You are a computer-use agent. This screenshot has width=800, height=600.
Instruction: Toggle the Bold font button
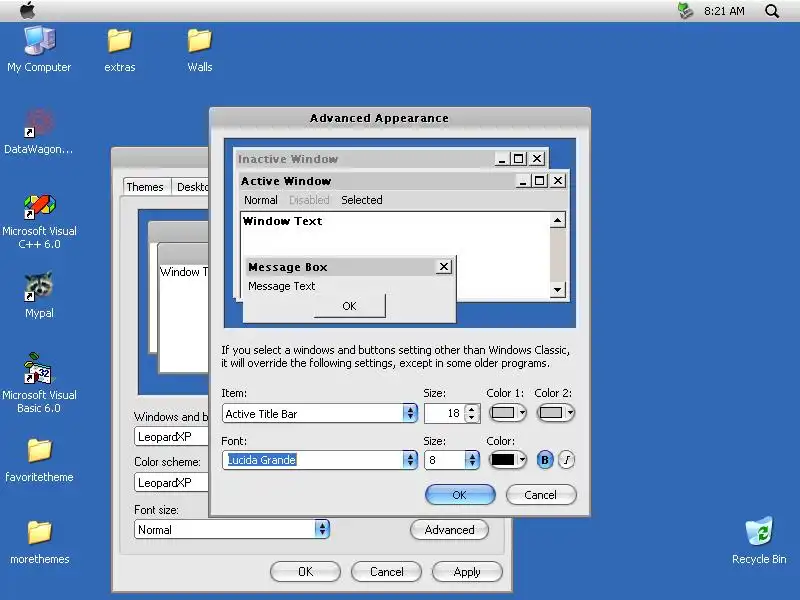coord(545,460)
